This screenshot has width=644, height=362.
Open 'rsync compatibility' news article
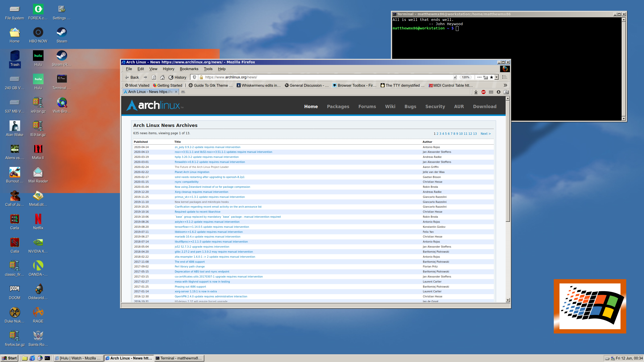click(186, 182)
